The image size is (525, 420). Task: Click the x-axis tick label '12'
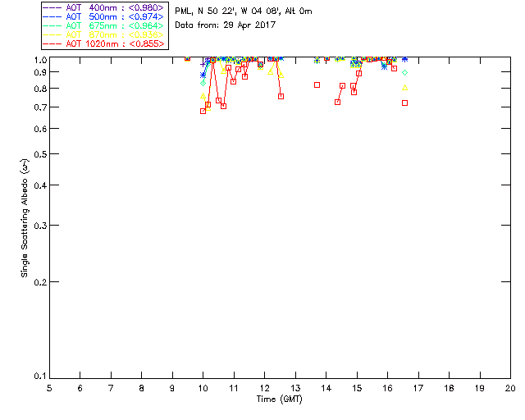pos(264,388)
